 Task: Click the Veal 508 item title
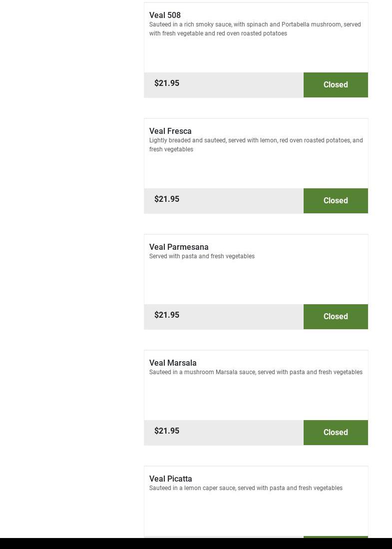[x=165, y=15]
